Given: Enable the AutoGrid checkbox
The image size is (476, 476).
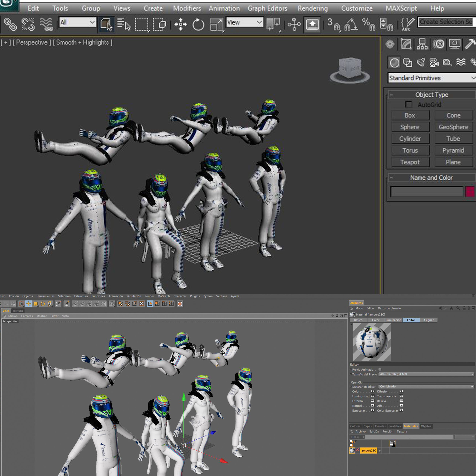Looking at the screenshot, I should click(x=408, y=105).
